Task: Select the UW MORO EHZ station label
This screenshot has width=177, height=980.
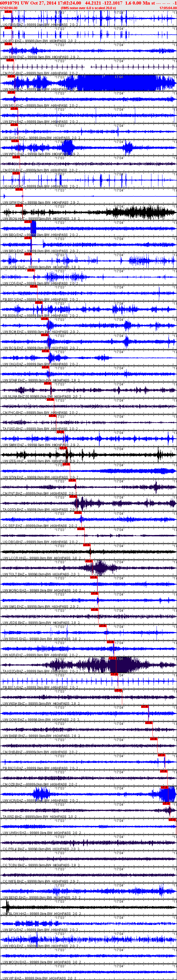Action: 42,591
